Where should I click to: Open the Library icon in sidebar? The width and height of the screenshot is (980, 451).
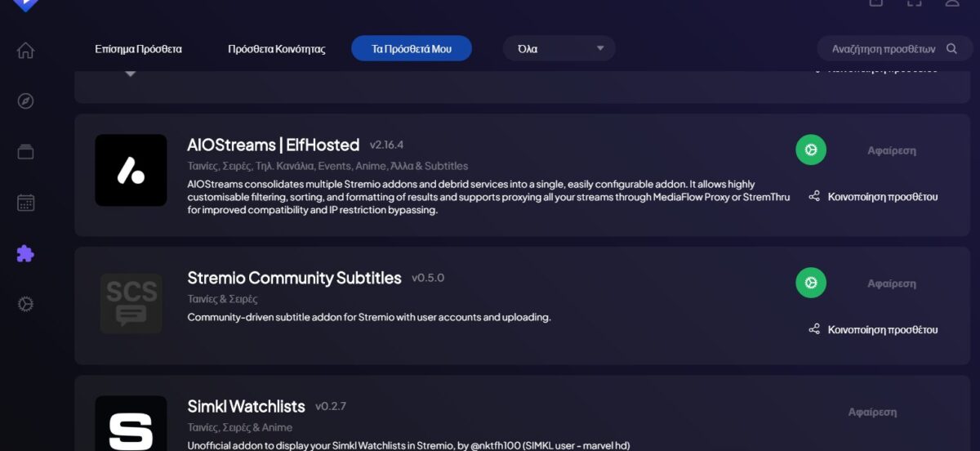pyautogui.click(x=25, y=152)
